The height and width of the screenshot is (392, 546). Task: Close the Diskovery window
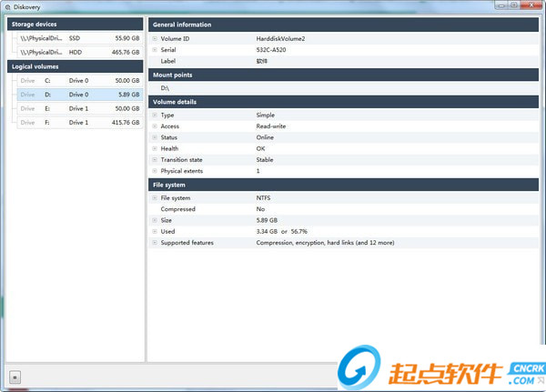coord(531,5)
